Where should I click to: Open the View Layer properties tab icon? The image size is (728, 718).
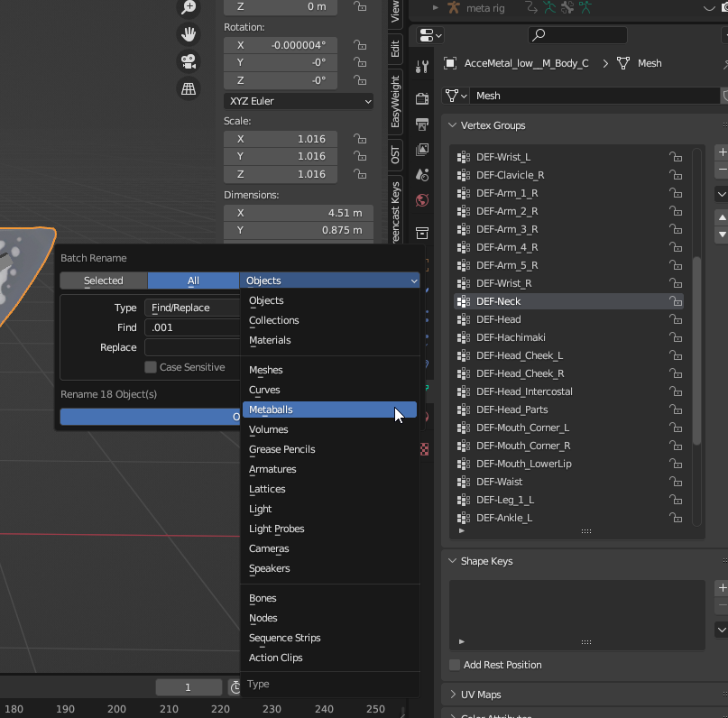click(x=422, y=150)
